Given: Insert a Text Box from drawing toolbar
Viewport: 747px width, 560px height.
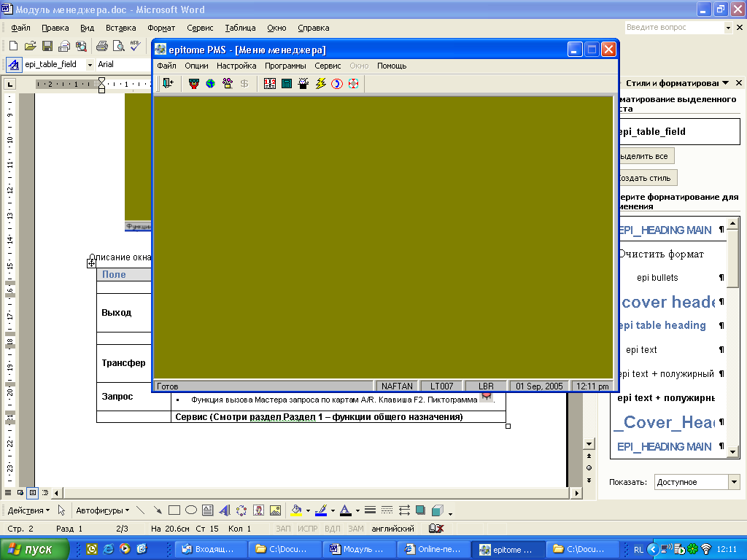Looking at the screenshot, I should tap(208, 510).
